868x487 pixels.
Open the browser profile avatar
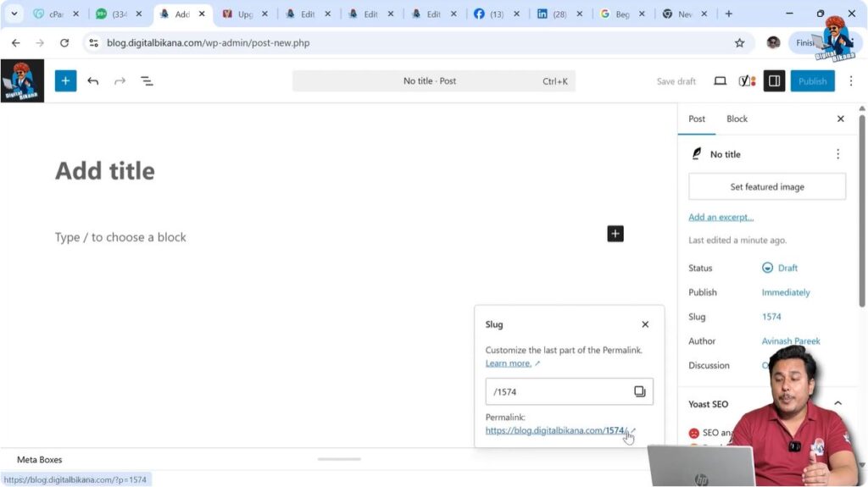tap(773, 42)
